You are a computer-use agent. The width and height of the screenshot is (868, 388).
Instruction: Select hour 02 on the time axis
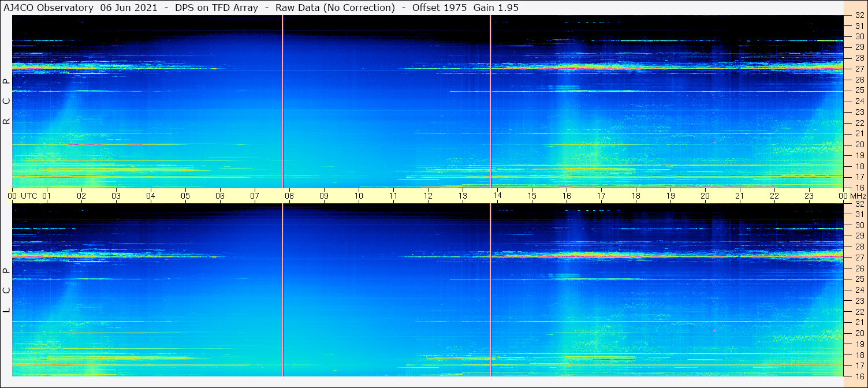(x=81, y=196)
